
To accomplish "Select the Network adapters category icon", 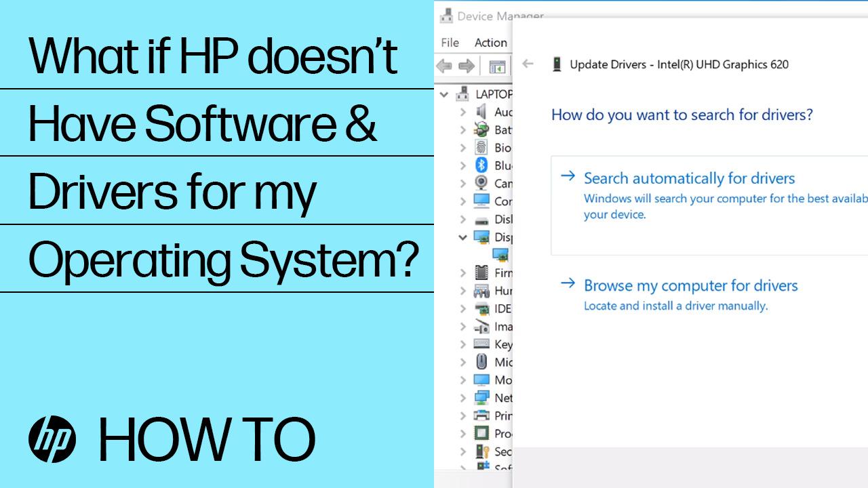I will click(x=481, y=398).
